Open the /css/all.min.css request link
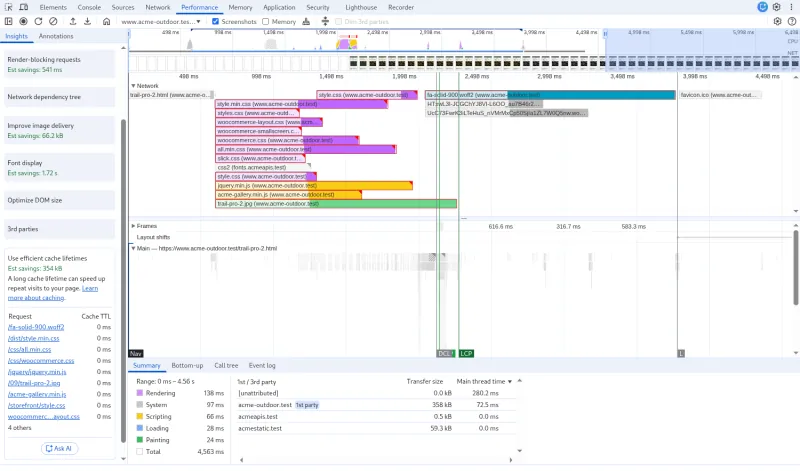This screenshot has width=800, height=471. 29,350
